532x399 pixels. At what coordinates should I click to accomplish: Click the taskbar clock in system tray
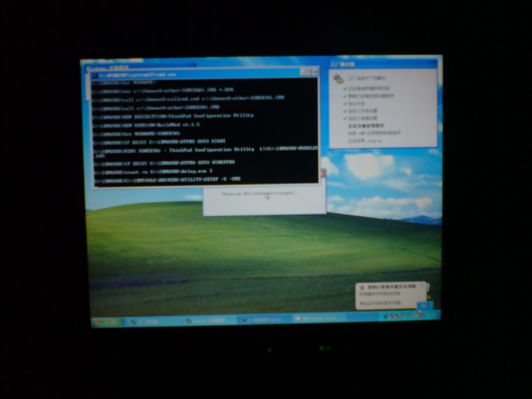[432, 315]
